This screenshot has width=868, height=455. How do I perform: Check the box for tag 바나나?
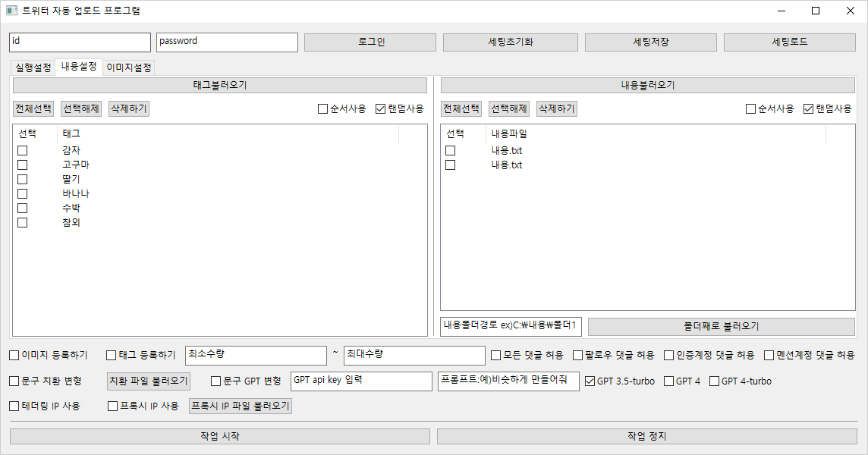22,193
